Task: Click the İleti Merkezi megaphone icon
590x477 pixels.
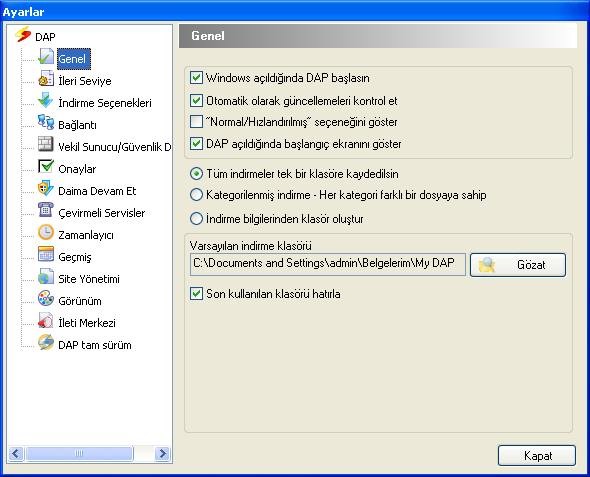Action: pos(46,321)
